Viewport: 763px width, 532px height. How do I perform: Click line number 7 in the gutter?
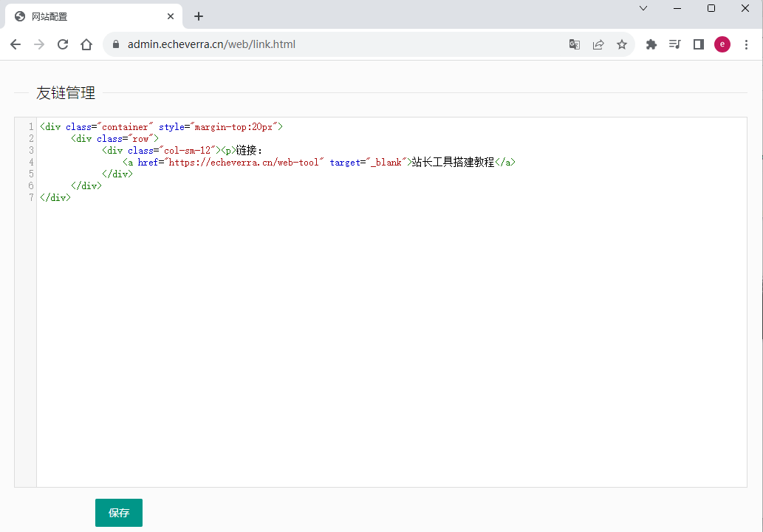pos(31,197)
